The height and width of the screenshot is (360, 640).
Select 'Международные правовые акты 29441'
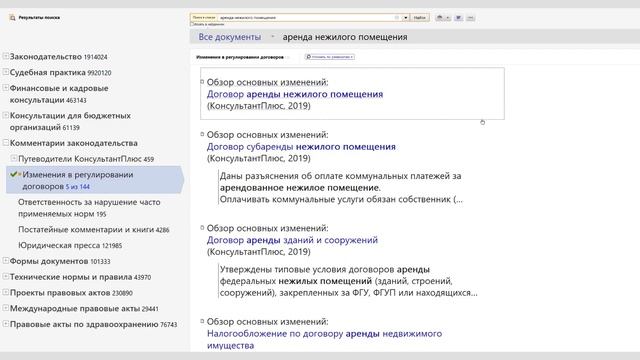pyautogui.click(x=84, y=309)
